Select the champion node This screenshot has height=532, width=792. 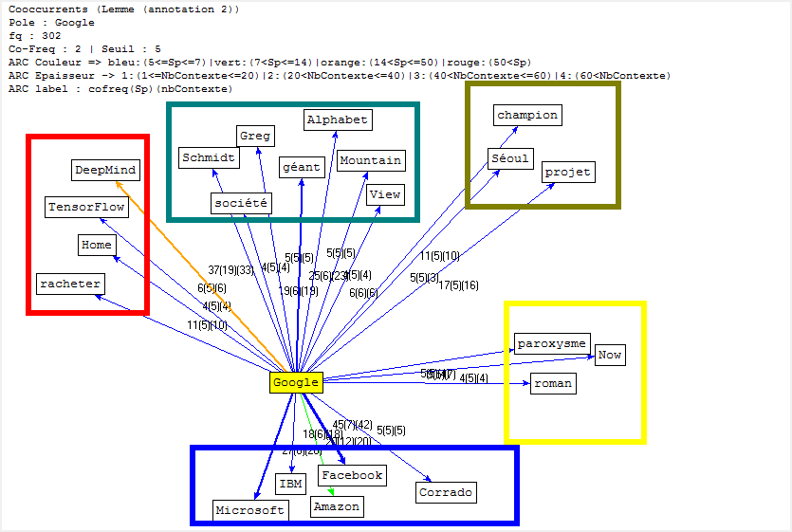(x=527, y=115)
